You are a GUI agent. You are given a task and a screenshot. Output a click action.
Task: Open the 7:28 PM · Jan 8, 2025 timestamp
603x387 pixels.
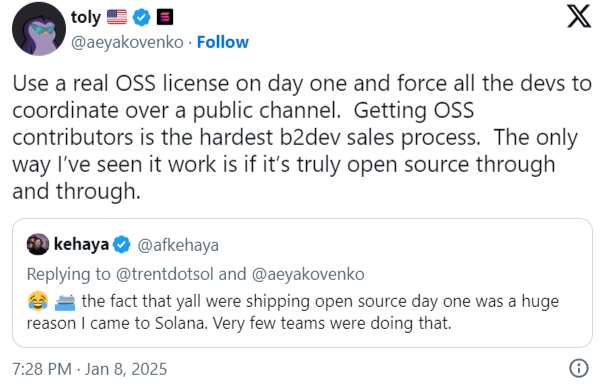[x=90, y=369]
